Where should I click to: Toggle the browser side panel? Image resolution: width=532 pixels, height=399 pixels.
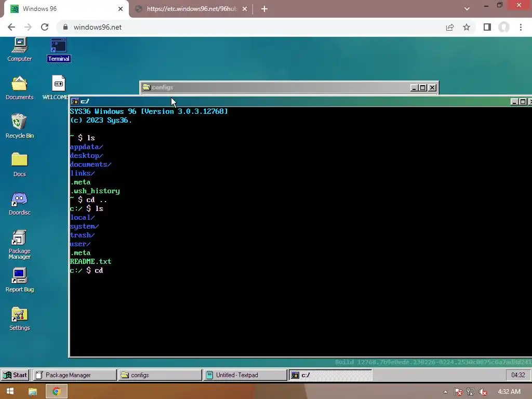tap(487, 27)
